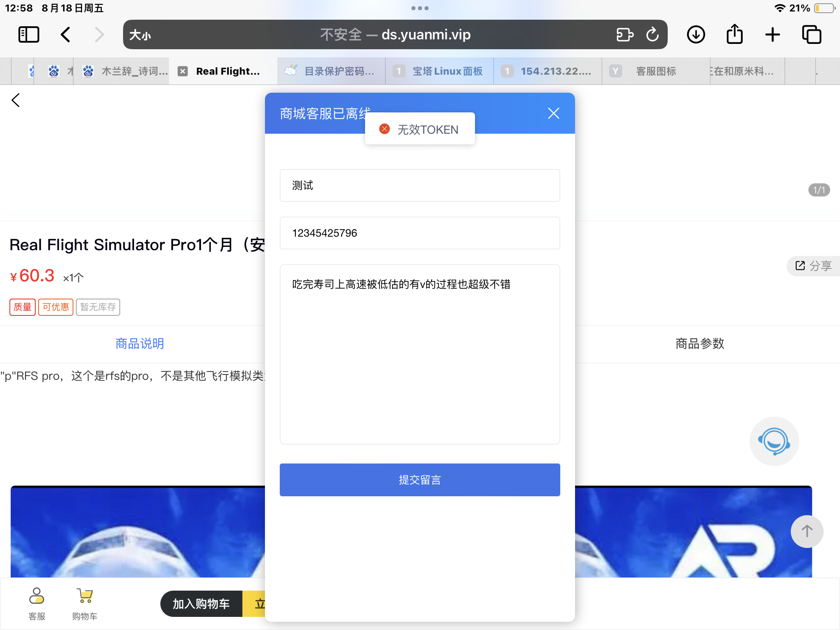Viewport: 840px width, 630px height.
Task: Select the 商品参数 tab
Action: 700,344
